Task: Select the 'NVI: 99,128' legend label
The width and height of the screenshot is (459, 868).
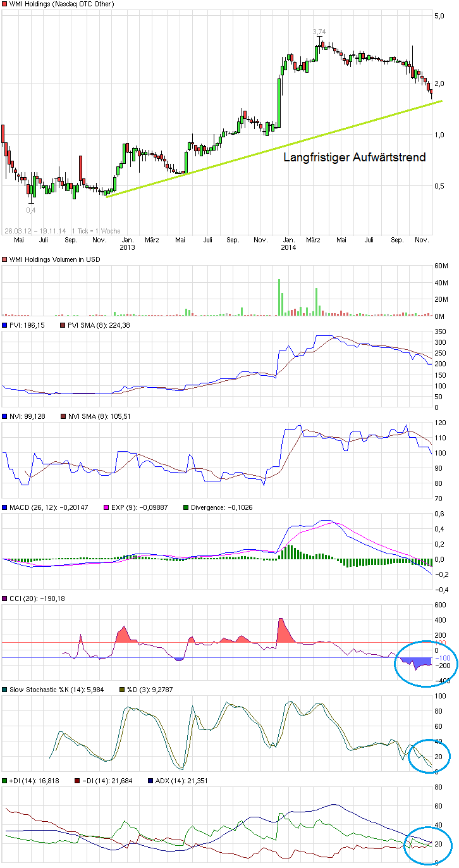Action: pyautogui.click(x=27, y=417)
